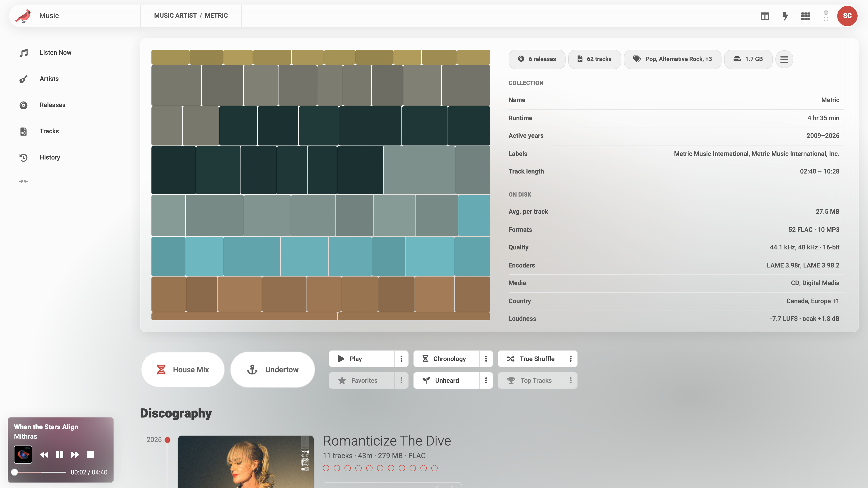Open the hamburger menu beside 1.7 GB

tap(784, 59)
